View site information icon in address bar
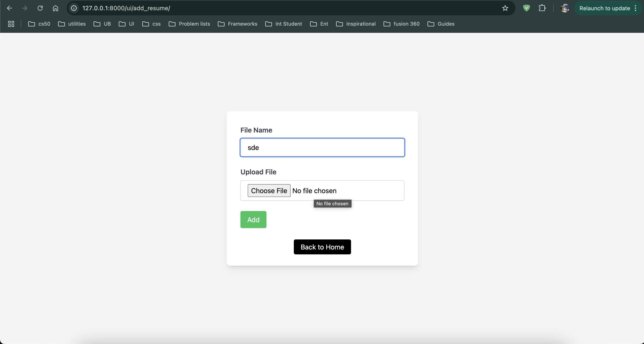The width and height of the screenshot is (644, 344). [x=74, y=8]
